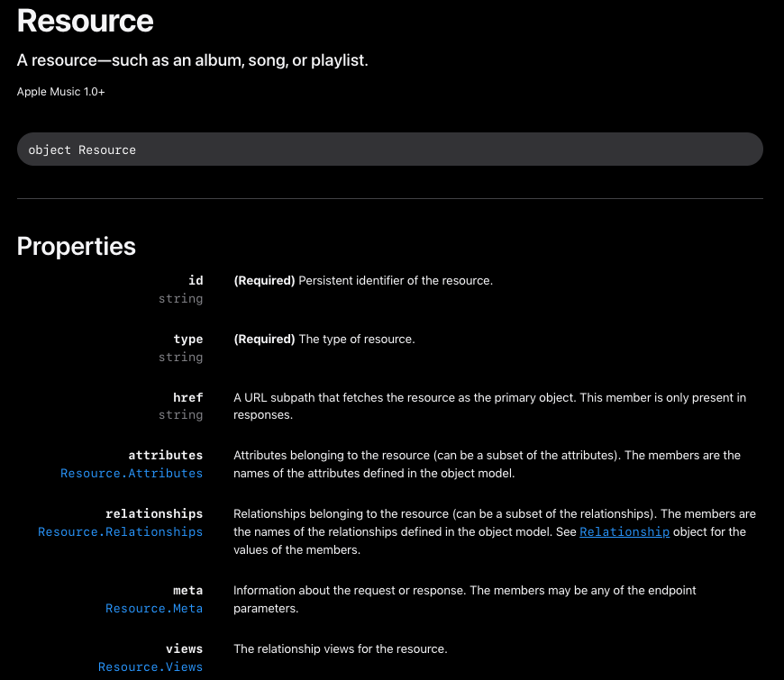Click the "id" property name
Image resolution: width=784 pixels, height=680 pixels.
(196, 280)
